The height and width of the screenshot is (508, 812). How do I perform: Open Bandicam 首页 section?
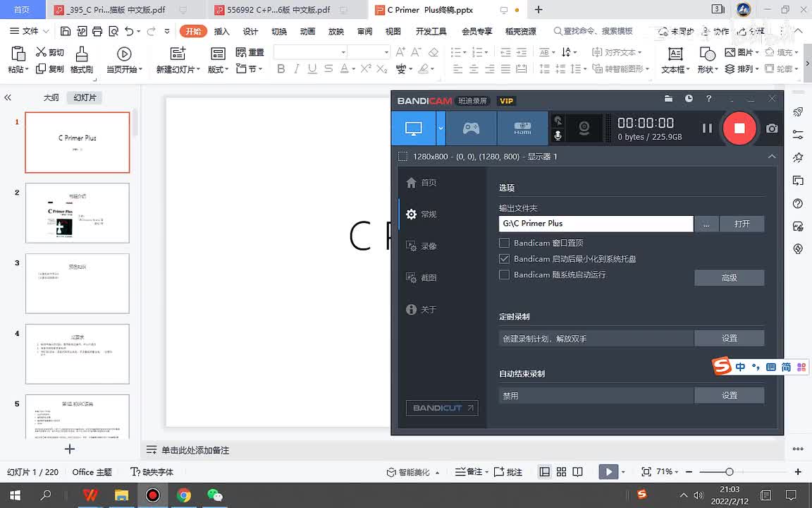click(422, 183)
